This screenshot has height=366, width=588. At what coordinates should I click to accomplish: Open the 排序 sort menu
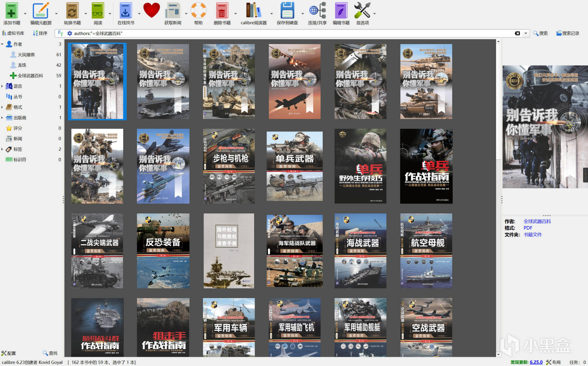point(40,33)
